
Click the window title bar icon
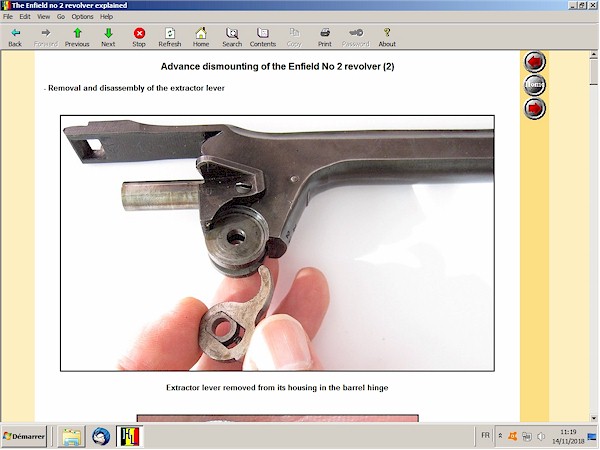tap(5, 5)
